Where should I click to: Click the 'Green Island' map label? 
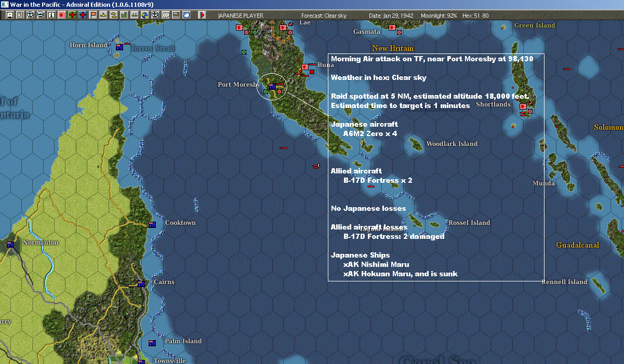pos(535,25)
